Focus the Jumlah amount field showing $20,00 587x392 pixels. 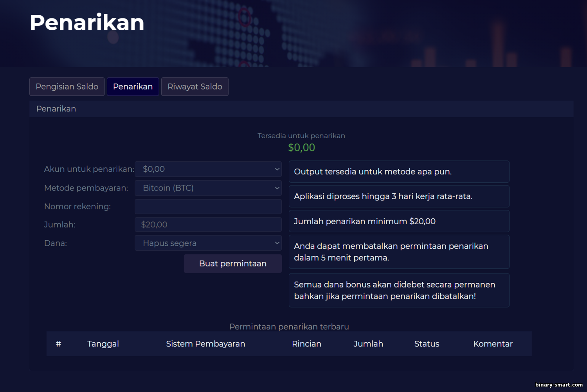[208, 225]
